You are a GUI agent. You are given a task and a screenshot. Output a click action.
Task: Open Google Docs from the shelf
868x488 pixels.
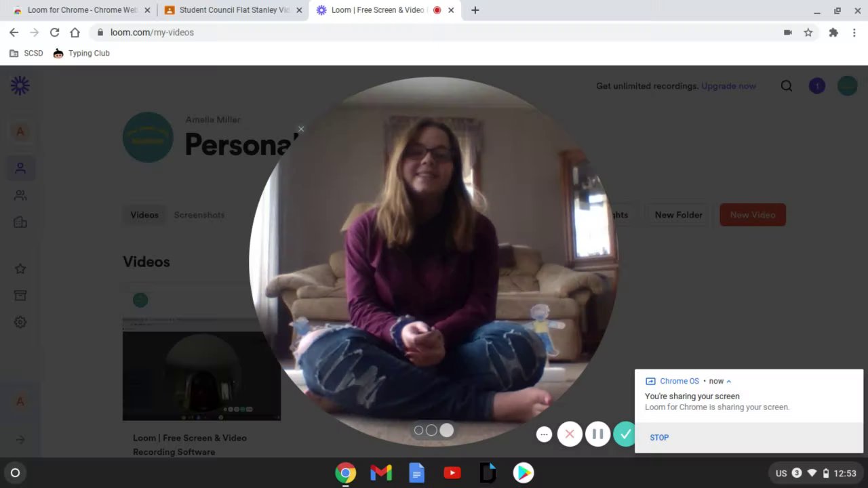coord(416,473)
